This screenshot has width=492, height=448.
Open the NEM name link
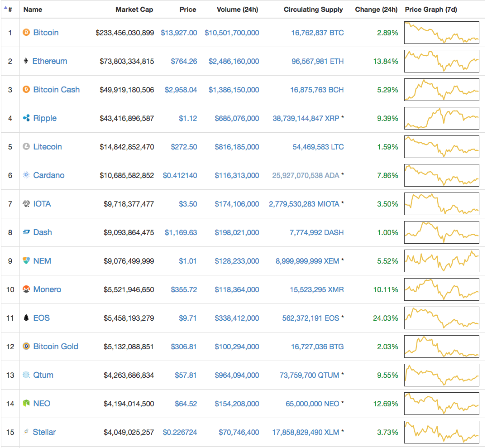click(x=42, y=261)
